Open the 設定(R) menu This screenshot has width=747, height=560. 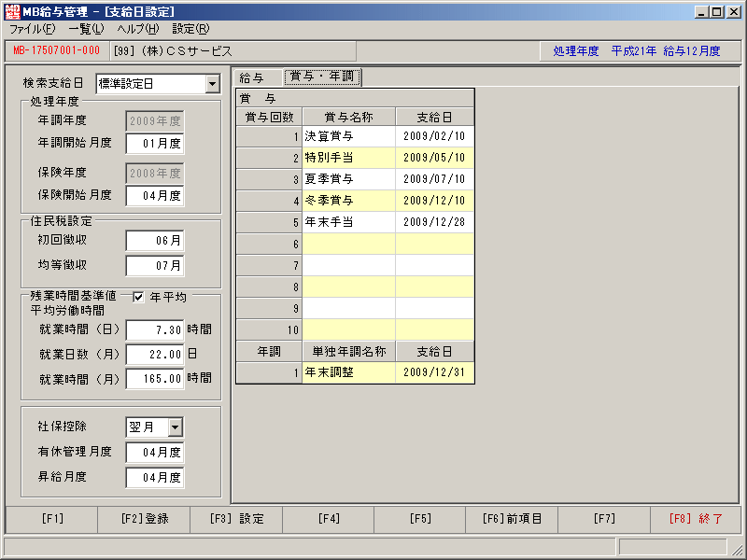click(190, 29)
